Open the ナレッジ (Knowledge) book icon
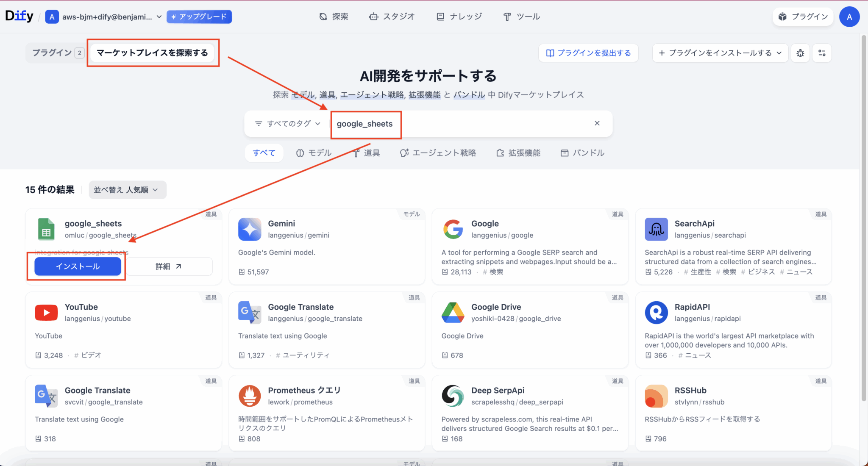 [x=440, y=16]
